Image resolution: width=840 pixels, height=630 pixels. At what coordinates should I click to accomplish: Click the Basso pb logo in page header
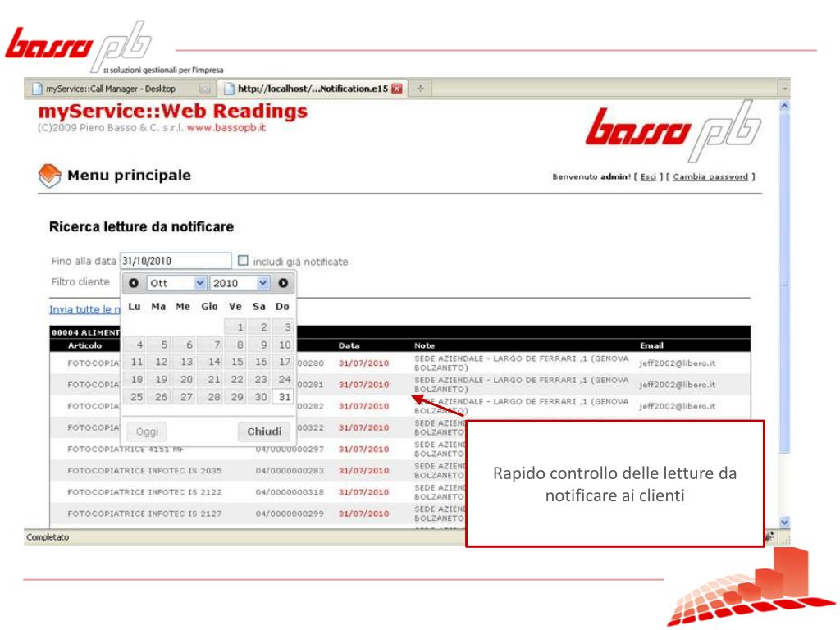coord(673,131)
